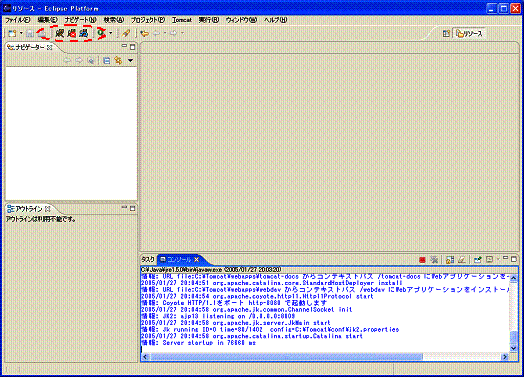526x378 pixels.
Task: Click the red Terminate icon in console
Action: click(x=422, y=260)
